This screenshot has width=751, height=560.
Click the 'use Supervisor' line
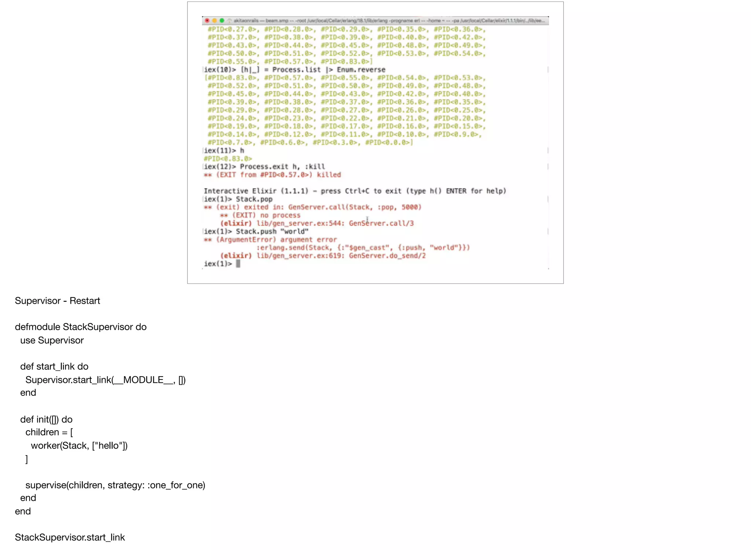coord(52,340)
